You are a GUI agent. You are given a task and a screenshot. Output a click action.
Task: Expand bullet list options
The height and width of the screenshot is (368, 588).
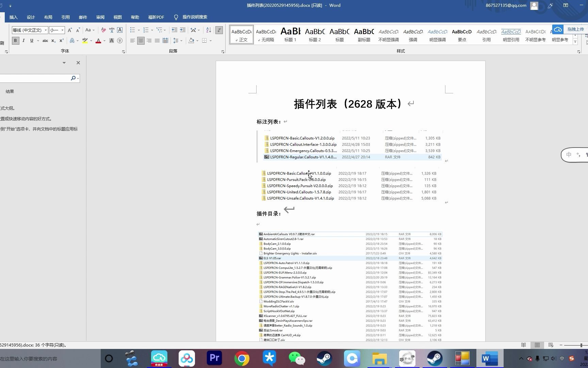pyautogui.click(x=139, y=30)
